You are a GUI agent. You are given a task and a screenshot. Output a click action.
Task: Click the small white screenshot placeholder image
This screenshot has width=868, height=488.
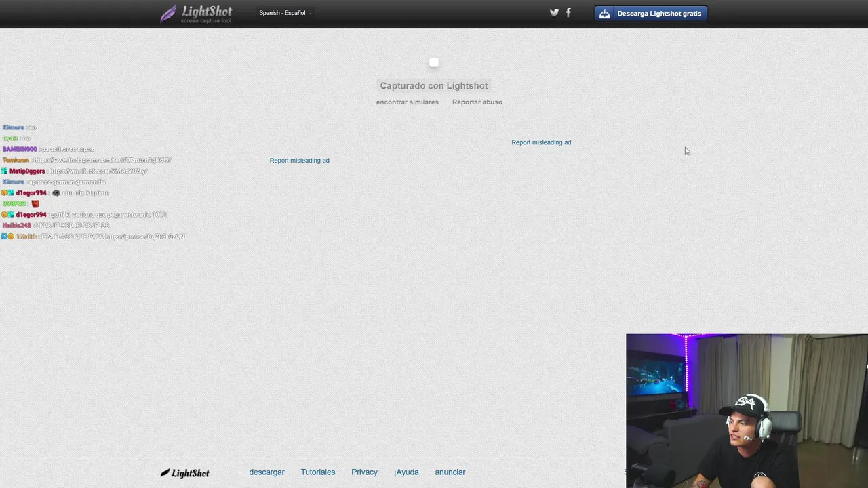point(434,62)
